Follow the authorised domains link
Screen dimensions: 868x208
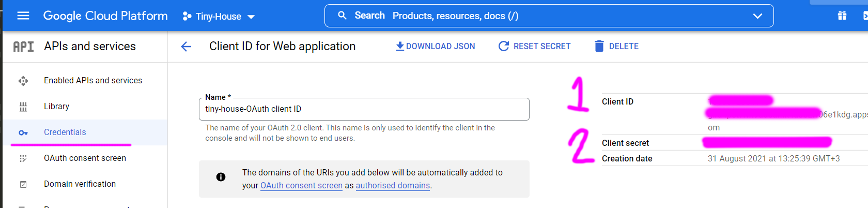coord(393,185)
